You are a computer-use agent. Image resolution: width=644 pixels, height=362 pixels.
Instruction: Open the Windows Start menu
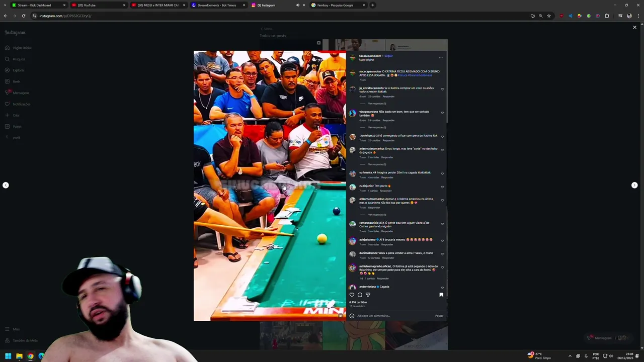click(x=8, y=356)
